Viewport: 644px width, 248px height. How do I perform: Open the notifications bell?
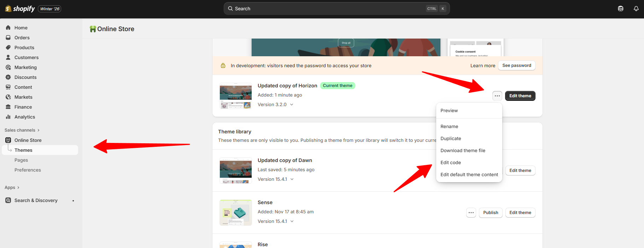tap(636, 8)
